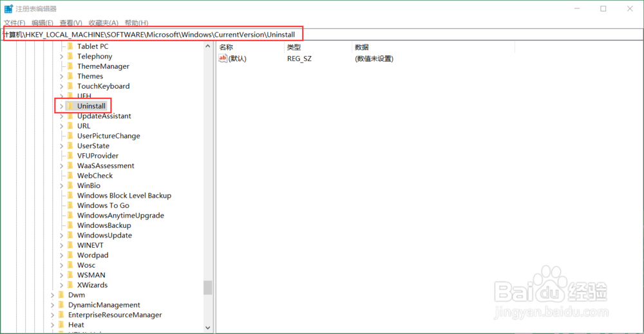Screen dimensions: 644x334
Task: Click the Wosc folder icon
Action: (70, 265)
